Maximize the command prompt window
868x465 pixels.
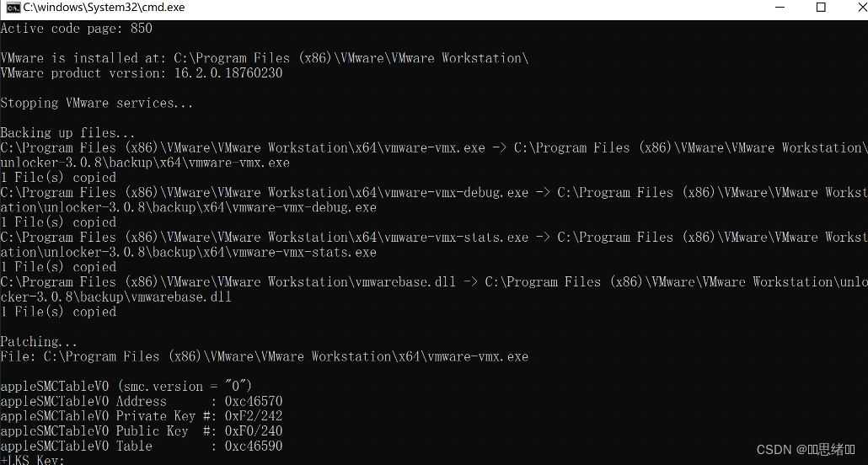[x=820, y=8]
